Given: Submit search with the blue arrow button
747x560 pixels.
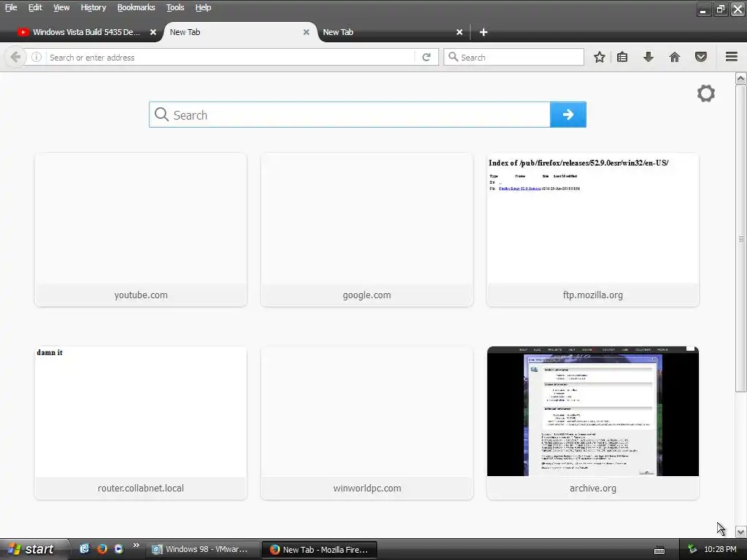Looking at the screenshot, I should tap(568, 114).
